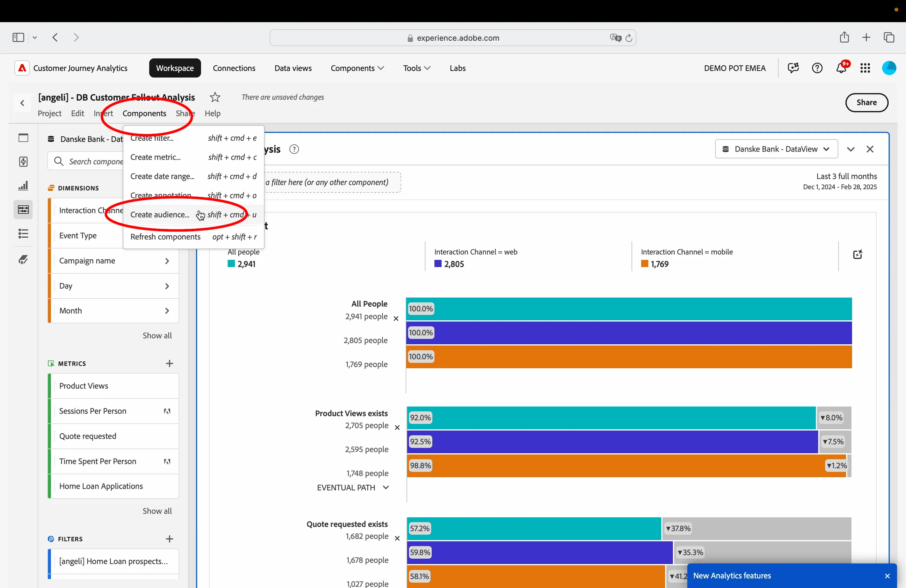The height and width of the screenshot is (588, 906).
Task: Click the Search components field
Action: pyautogui.click(x=86, y=161)
